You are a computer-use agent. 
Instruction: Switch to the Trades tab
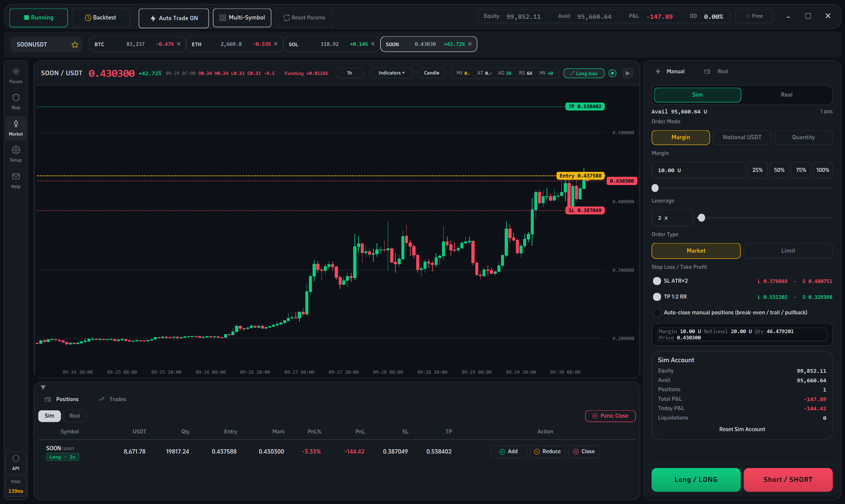pyautogui.click(x=112, y=399)
